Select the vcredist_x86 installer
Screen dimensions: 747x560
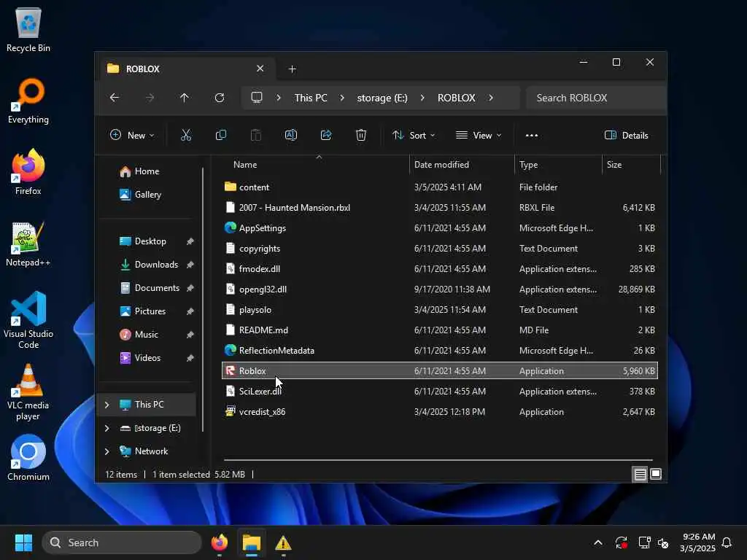click(440, 412)
